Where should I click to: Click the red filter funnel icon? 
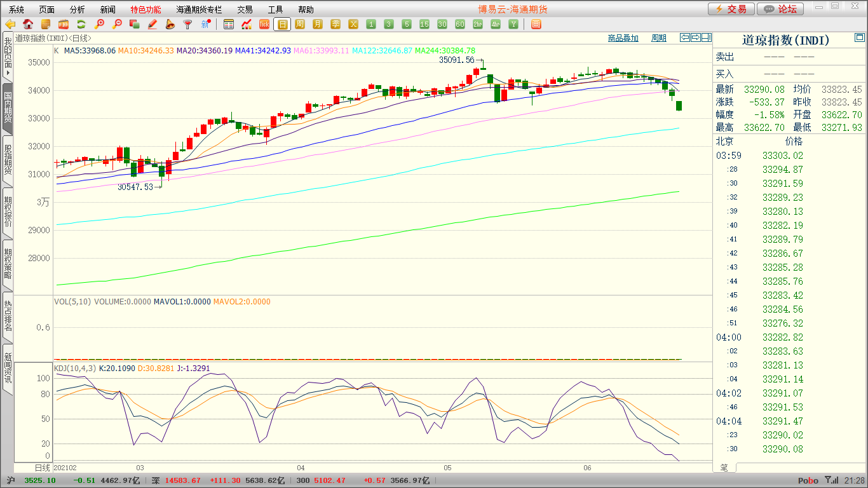[x=188, y=24]
